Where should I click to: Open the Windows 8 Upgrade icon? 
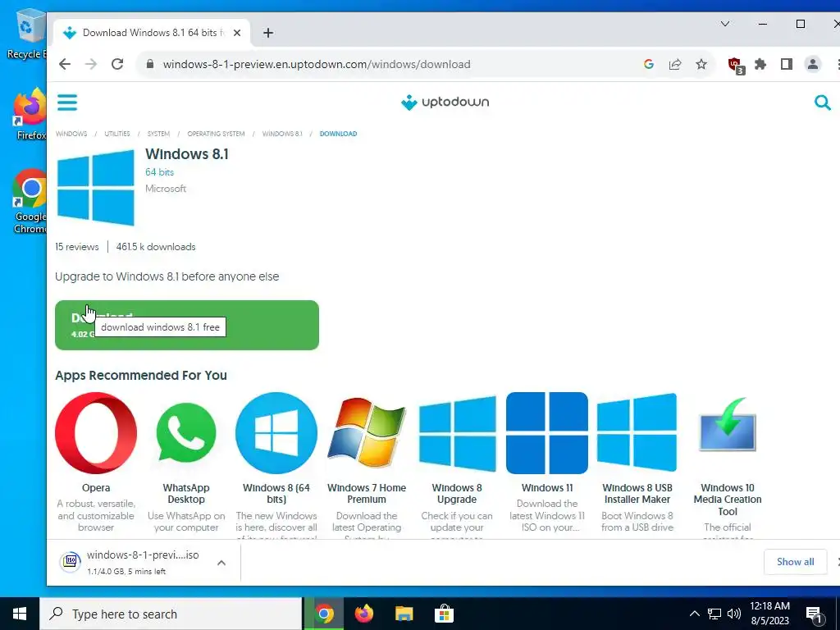pyautogui.click(x=457, y=433)
